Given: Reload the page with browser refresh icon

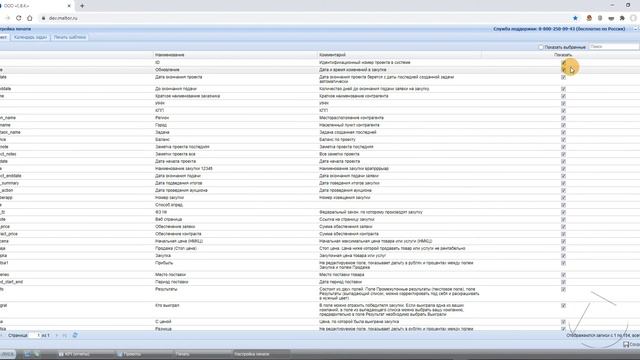Looking at the screenshot, I should click(18, 18).
